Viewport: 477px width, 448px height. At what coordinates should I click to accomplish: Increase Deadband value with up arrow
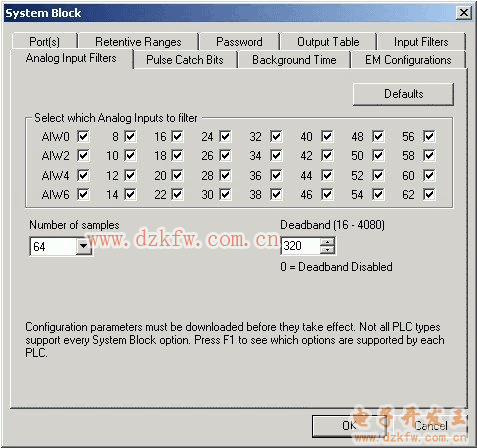tap(327, 242)
